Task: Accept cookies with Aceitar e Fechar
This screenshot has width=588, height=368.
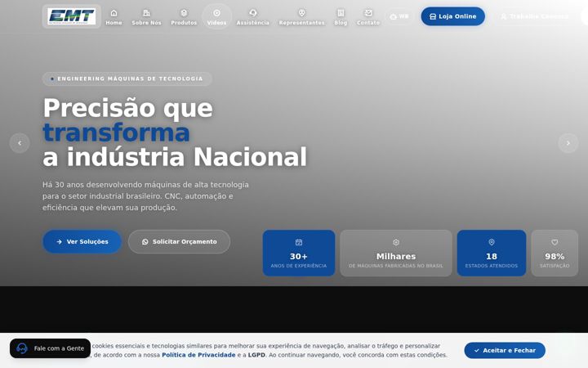Action: [x=505, y=350]
